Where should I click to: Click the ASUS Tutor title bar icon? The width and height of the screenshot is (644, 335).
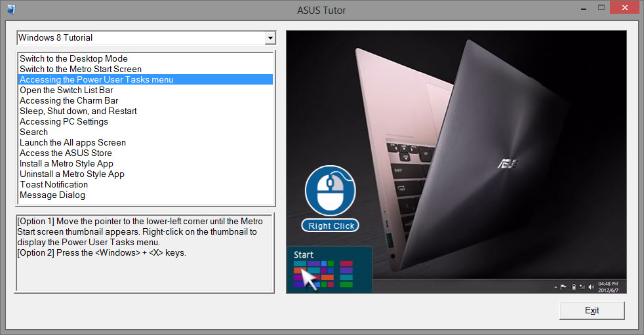tap(11, 9)
